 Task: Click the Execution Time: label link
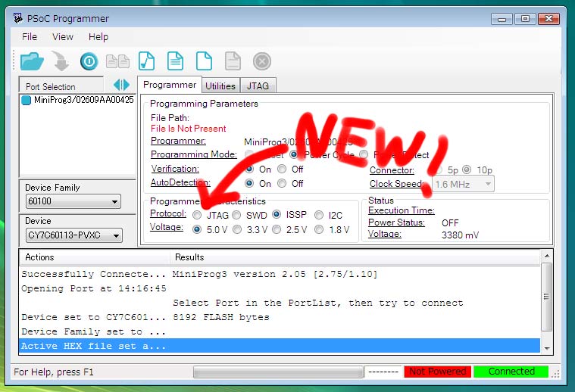click(402, 210)
